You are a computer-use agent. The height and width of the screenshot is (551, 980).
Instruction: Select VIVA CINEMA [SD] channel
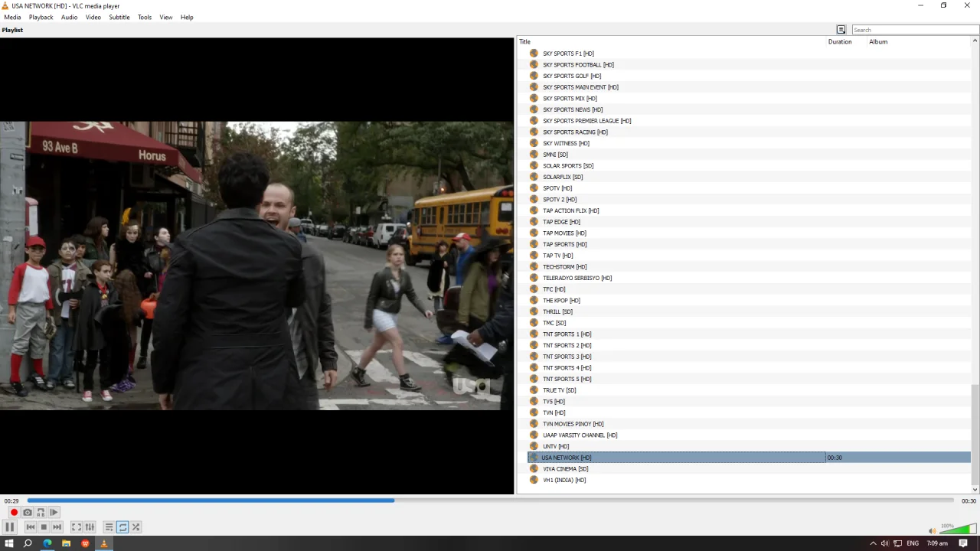tap(566, 469)
